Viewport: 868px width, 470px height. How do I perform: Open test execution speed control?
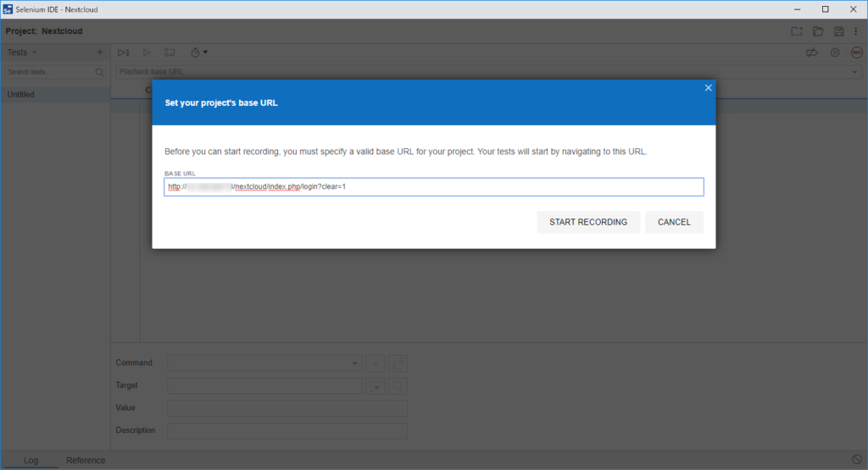[198, 53]
